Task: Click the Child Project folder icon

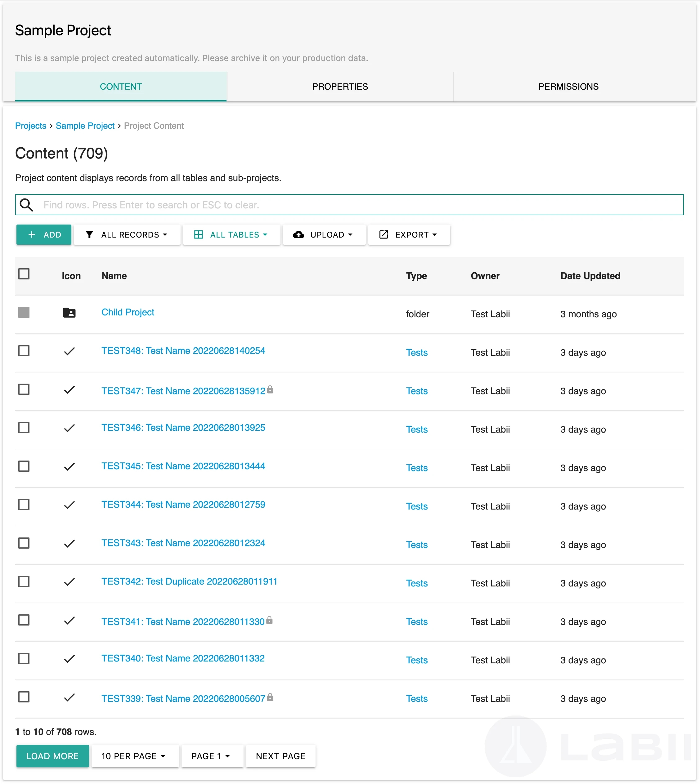Action: [x=69, y=313]
